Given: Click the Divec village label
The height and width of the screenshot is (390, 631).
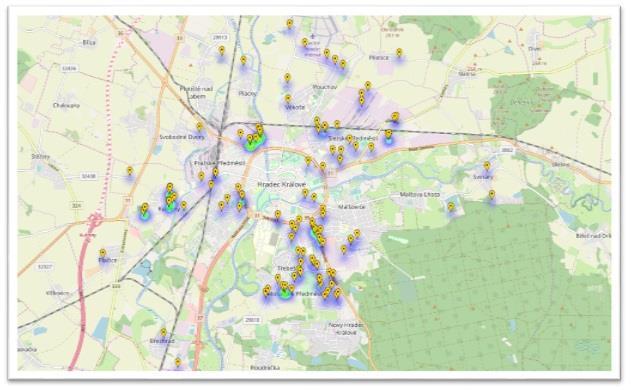Looking at the screenshot, I should click(534, 49).
